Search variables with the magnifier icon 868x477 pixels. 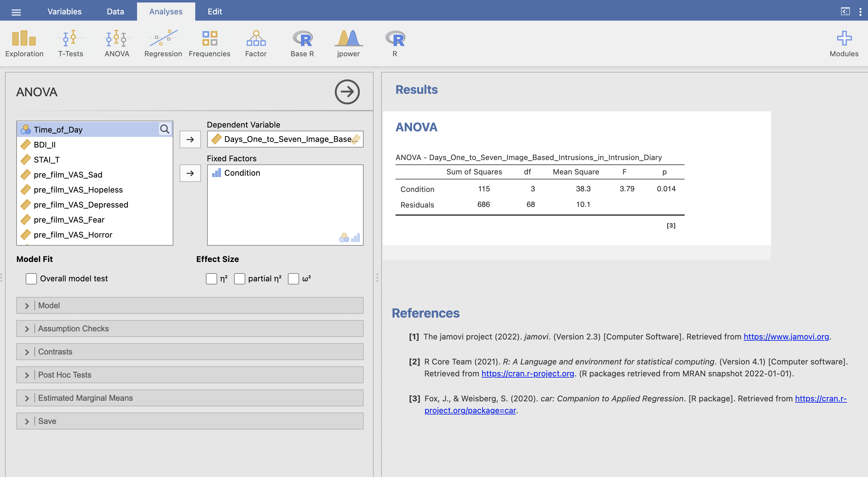click(x=165, y=129)
